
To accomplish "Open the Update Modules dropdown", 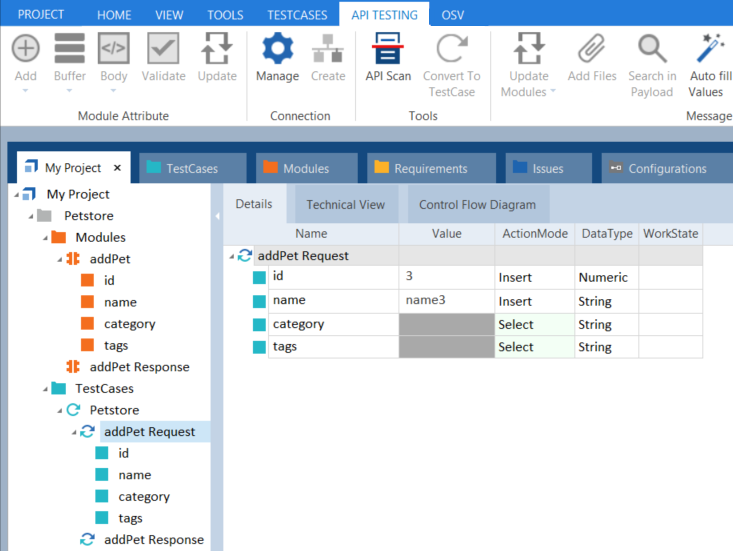I will tap(552, 92).
